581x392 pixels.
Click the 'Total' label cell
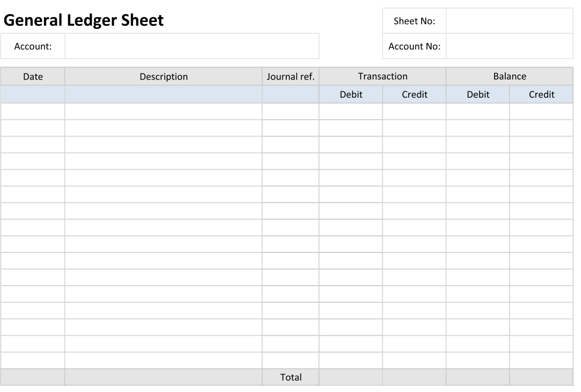(290, 377)
